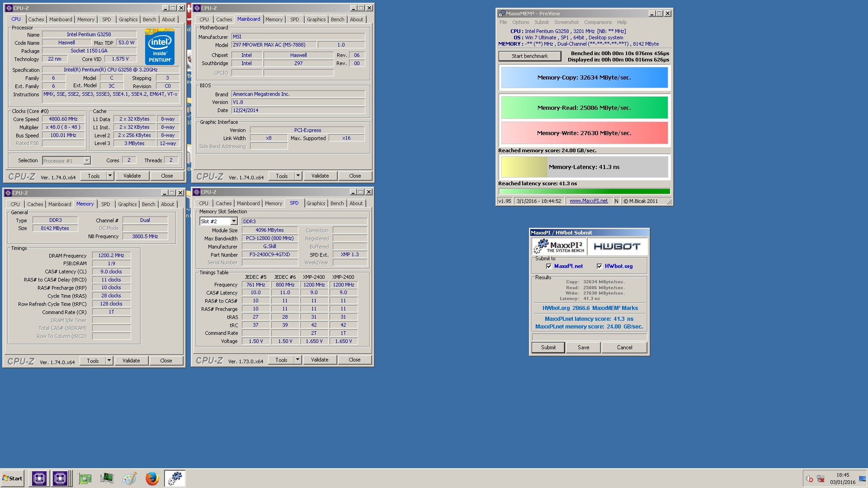This screenshot has width=868, height=488.
Task: Click Close button in SPD-tab CPU-Z window
Action: 355,360
